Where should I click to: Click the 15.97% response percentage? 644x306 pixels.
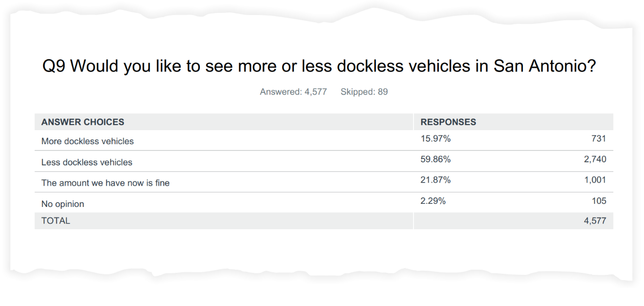[x=435, y=138]
